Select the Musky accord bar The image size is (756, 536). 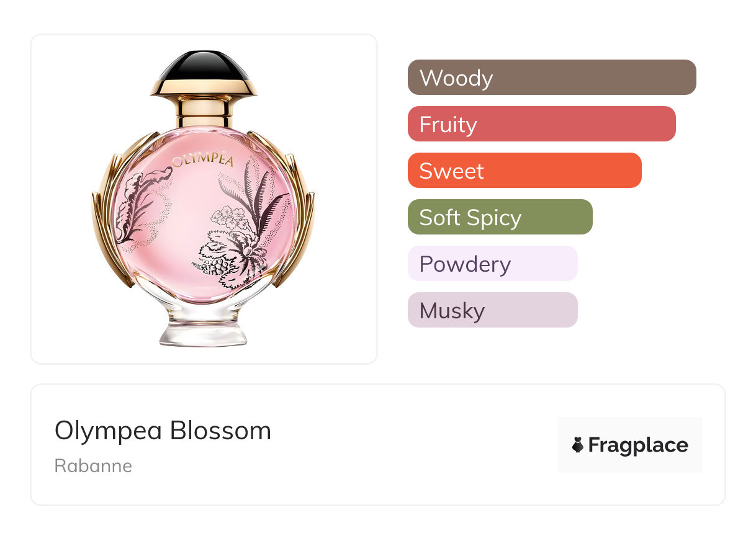click(493, 310)
